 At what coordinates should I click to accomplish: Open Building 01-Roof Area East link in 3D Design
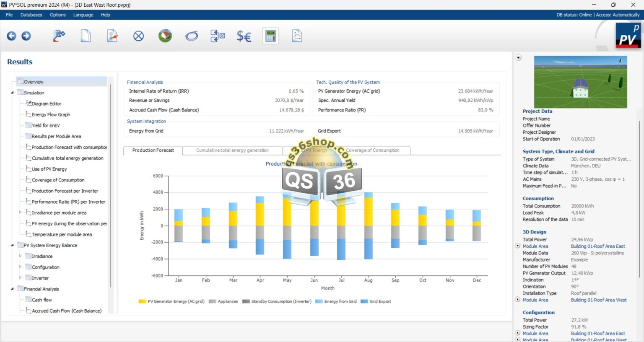[598, 246]
